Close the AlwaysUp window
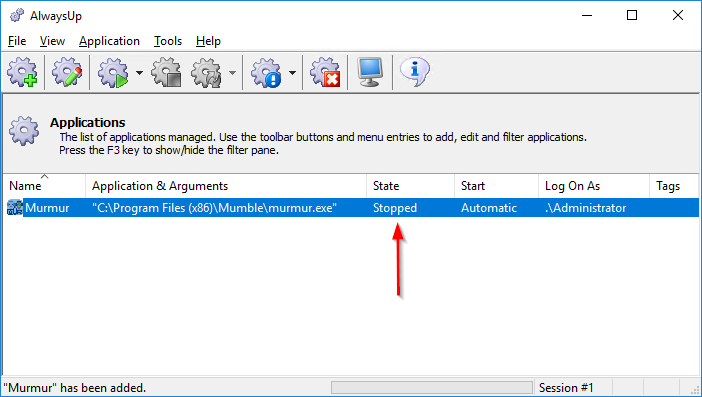The image size is (702, 397). tap(677, 15)
